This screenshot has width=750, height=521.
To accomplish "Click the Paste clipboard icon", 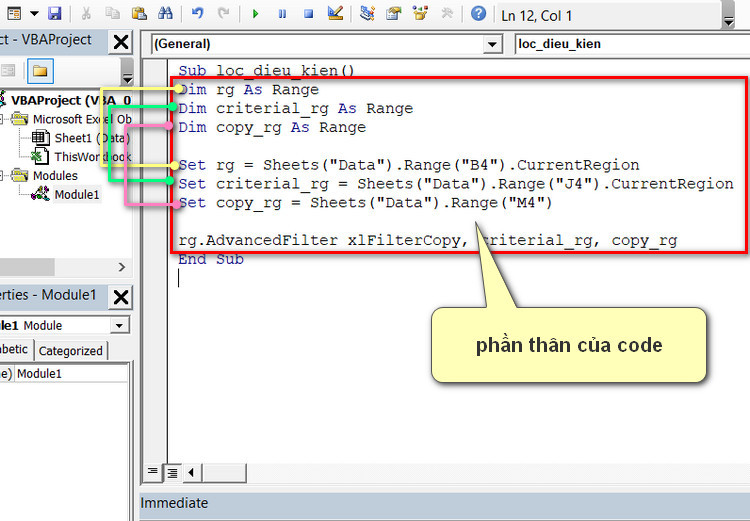I will pyautogui.click(x=139, y=13).
